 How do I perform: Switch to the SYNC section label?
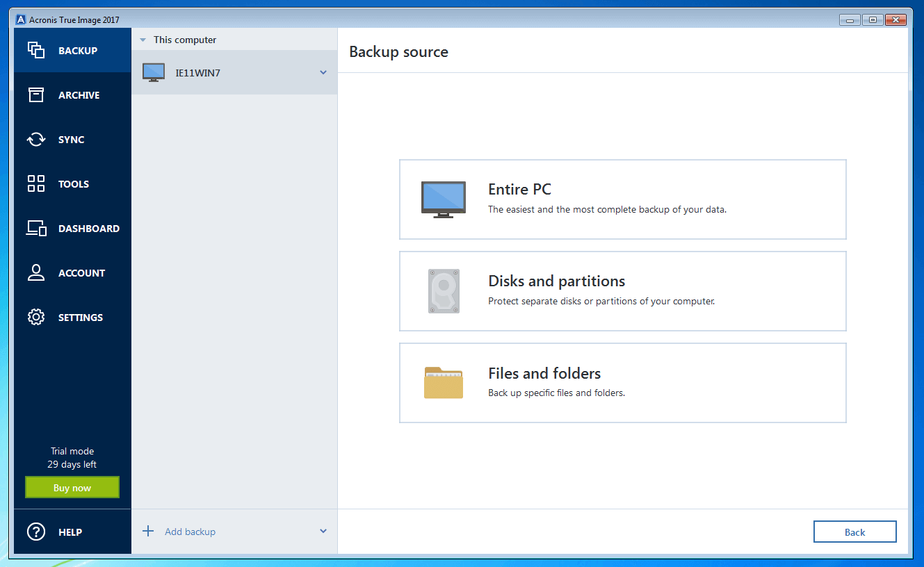72,140
